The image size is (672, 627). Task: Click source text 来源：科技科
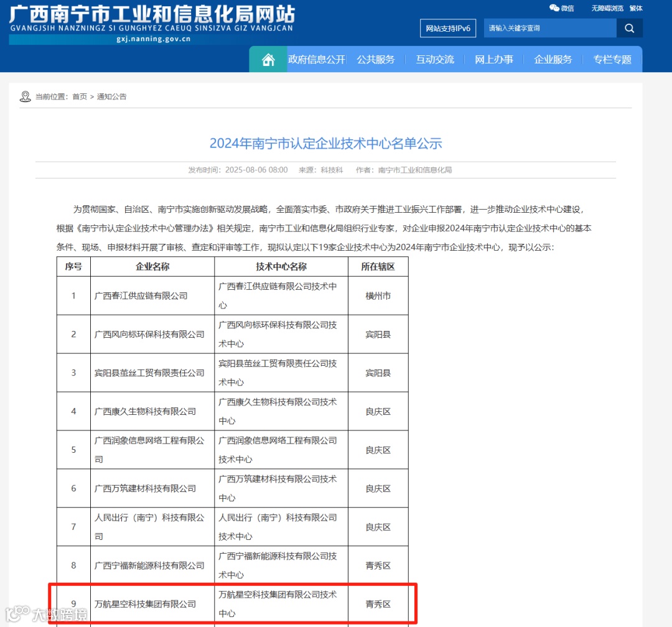point(320,170)
